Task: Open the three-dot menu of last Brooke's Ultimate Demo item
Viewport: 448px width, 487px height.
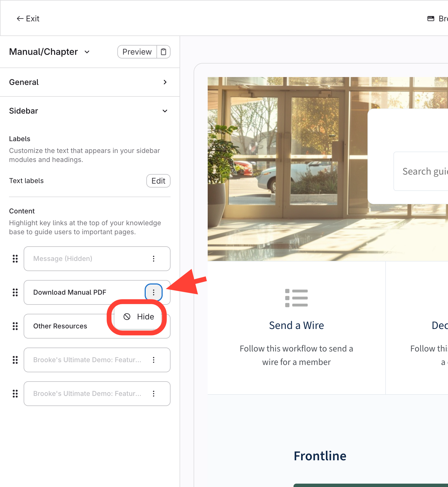Action: tap(154, 394)
